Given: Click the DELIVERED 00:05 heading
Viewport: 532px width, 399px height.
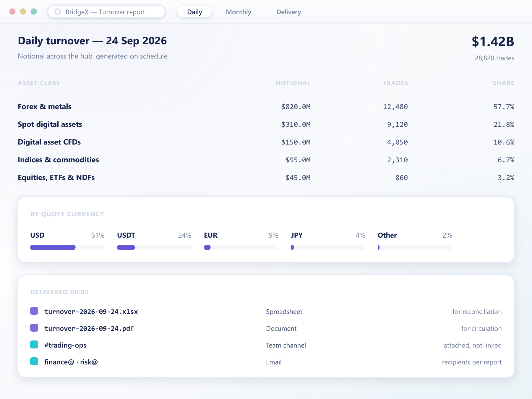Looking at the screenshot, I should [x=59, y=292].
